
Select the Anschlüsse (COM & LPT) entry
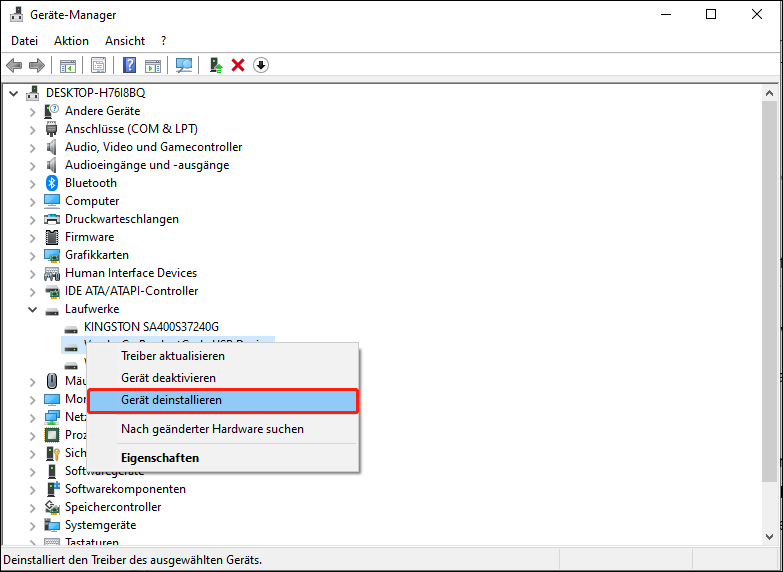coord(131,129)
